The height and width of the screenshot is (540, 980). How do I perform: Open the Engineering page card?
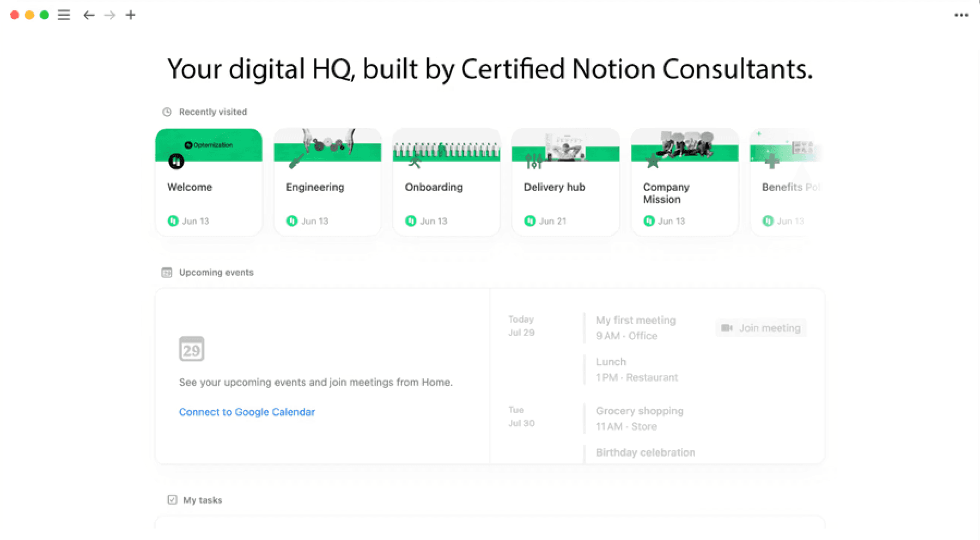pos(327,182)
